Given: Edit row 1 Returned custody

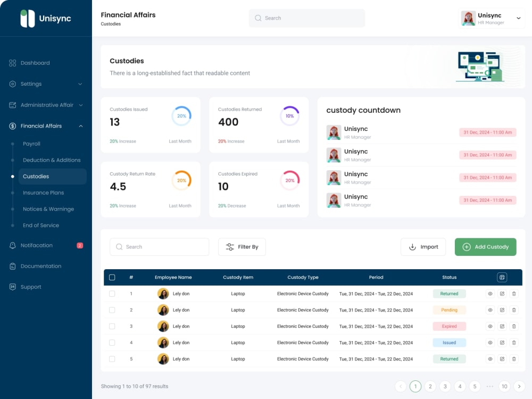Looking at the screenshot, I should pos(502,294).
